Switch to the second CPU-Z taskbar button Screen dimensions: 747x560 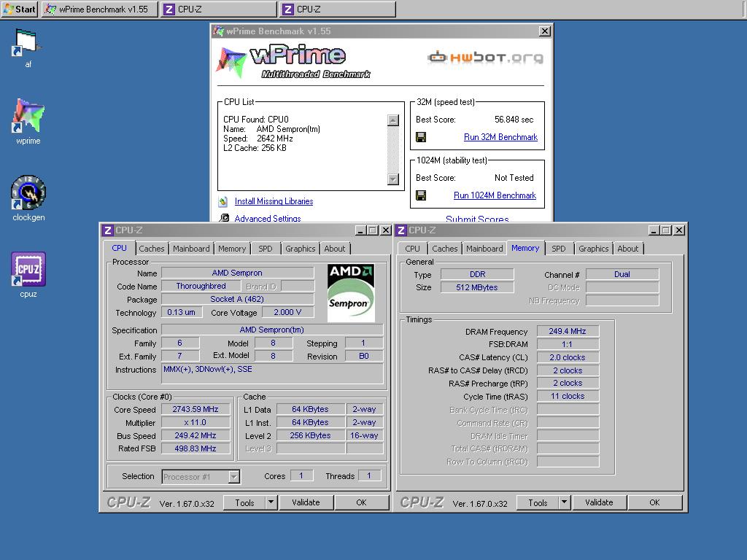(x=338, y=9)
